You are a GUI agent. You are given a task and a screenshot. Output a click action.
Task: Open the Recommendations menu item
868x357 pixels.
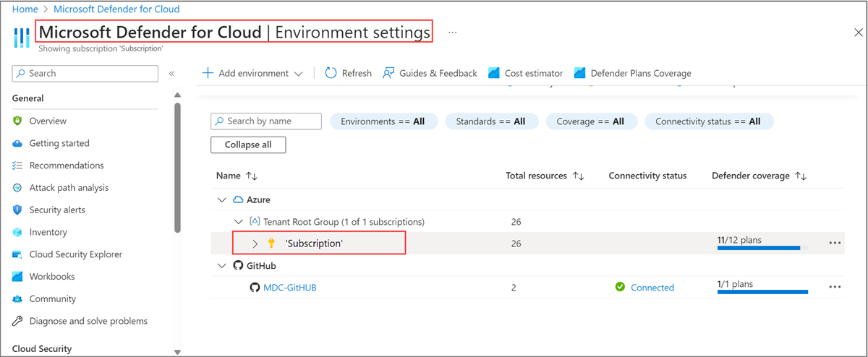click(x=66, y=165)
